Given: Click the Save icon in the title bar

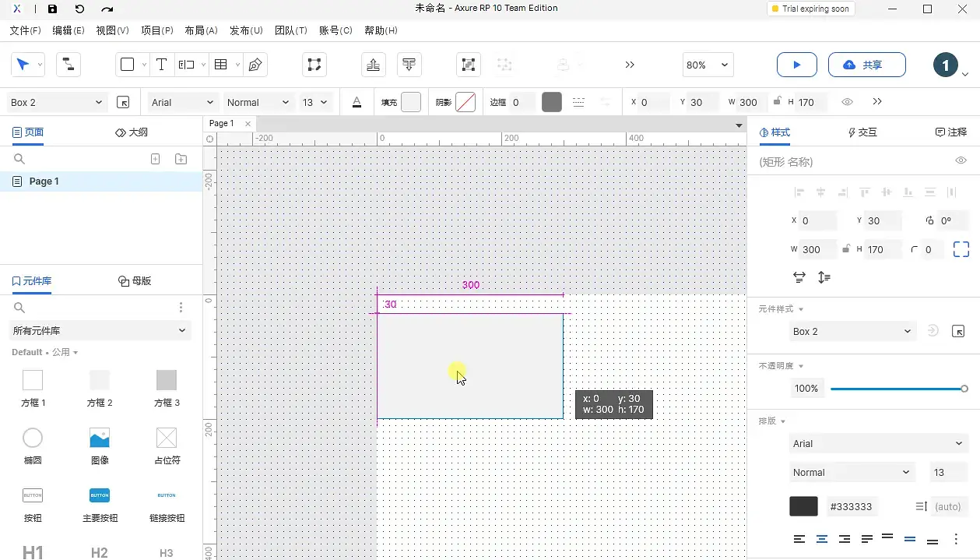Looking at the screenshot, I should (52, 9).
